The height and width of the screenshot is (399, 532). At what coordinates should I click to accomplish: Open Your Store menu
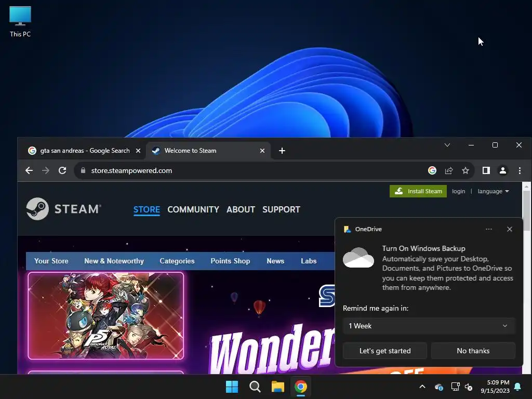(51, 261)
